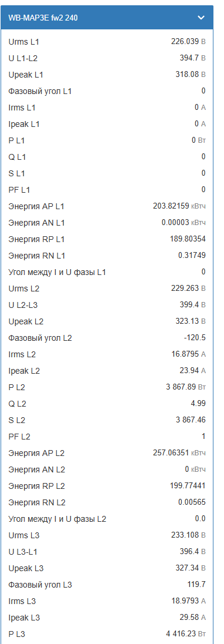Select the Urms L1 voltage value
The image size is (224, 644).
pos(185,42)
